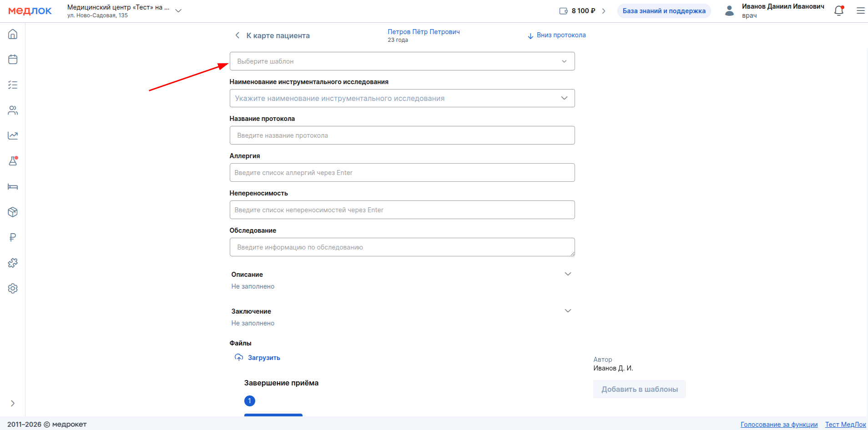Click the 'Загрузить' file upload link
The width and height of the screenshot is (868, 430).
pos(263,358)
